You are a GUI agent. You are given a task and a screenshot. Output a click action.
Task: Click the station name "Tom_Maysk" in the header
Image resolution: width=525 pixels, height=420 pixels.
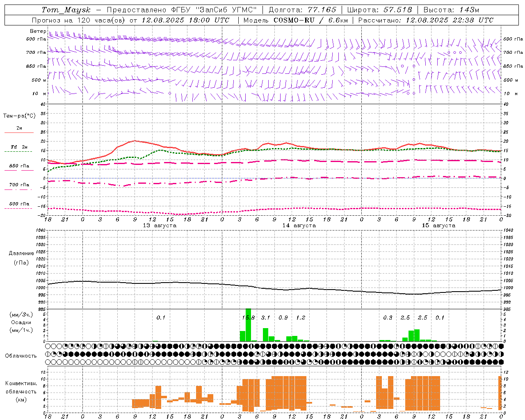coord(66,10)
